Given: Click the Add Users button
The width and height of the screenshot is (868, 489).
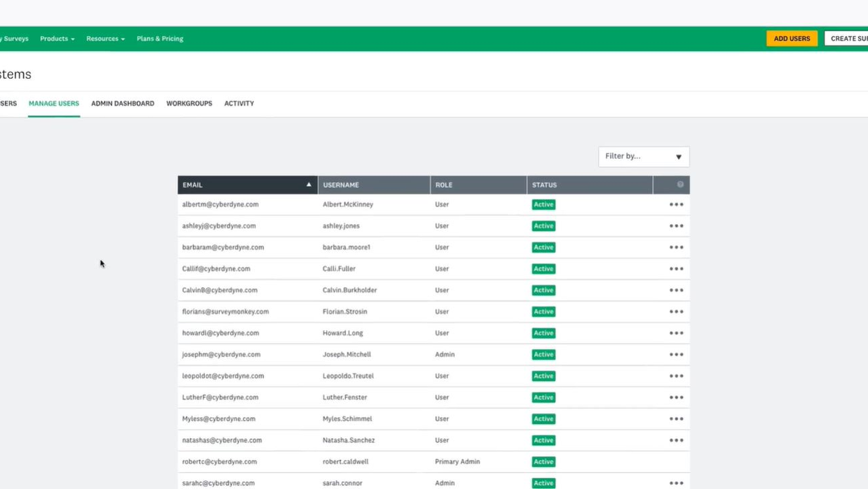Looking at the screenshot, I should (791, 39).
